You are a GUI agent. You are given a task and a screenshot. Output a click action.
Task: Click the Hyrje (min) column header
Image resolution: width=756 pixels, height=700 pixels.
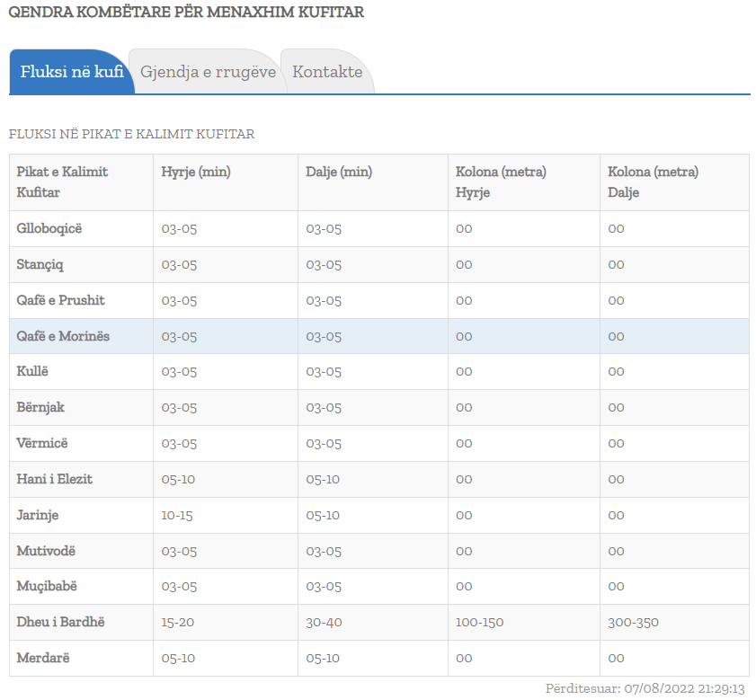click(x=196, y=172)
